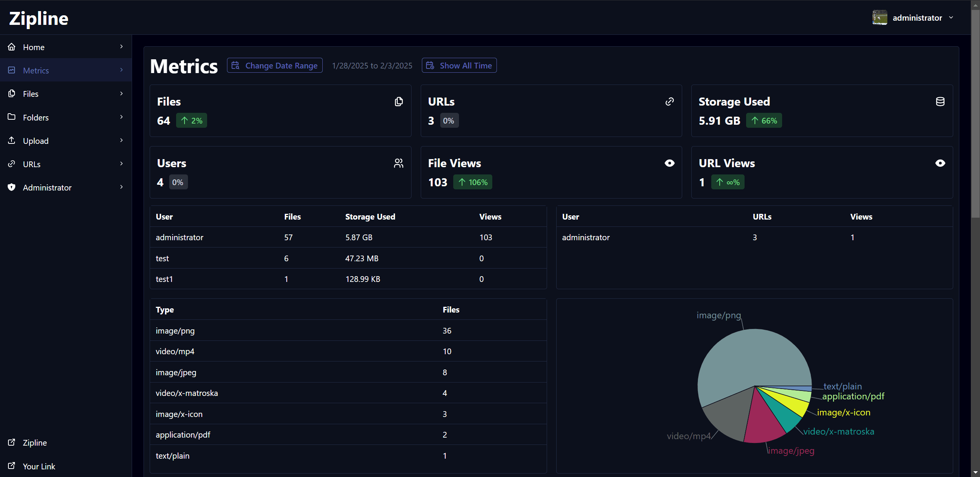
Task: Click the administrator avatar image
Action: [x=879, y=17]
